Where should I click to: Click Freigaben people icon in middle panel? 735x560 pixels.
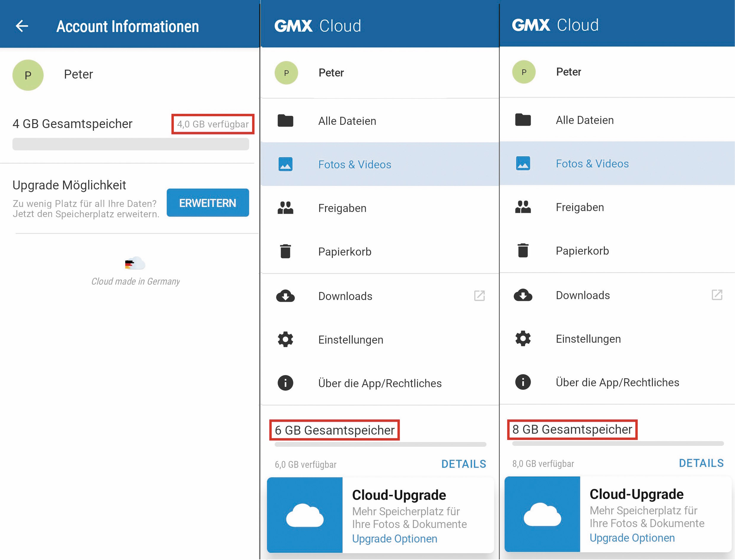point(285,208)
